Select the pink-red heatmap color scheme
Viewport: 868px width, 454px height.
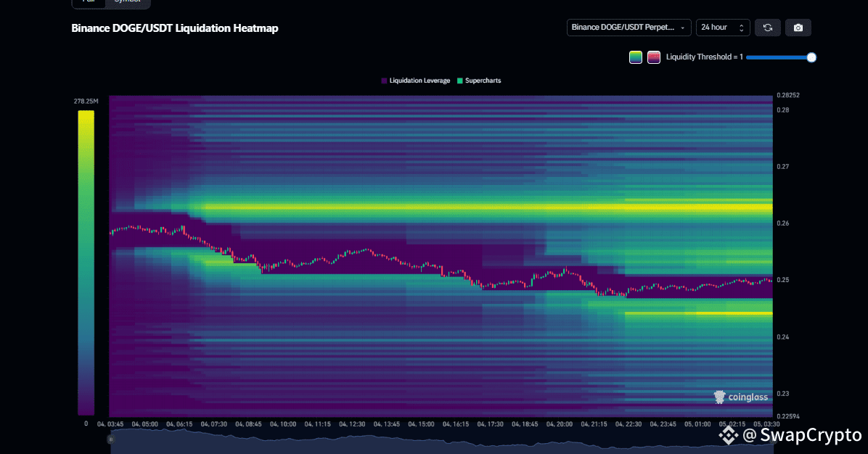pyautogui.click(x=654, y=57)
